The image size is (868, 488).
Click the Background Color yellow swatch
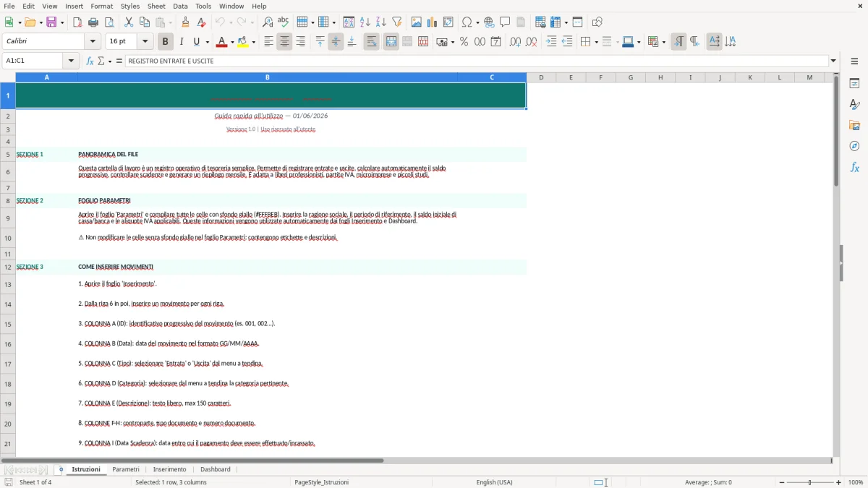tap(243, 42)
